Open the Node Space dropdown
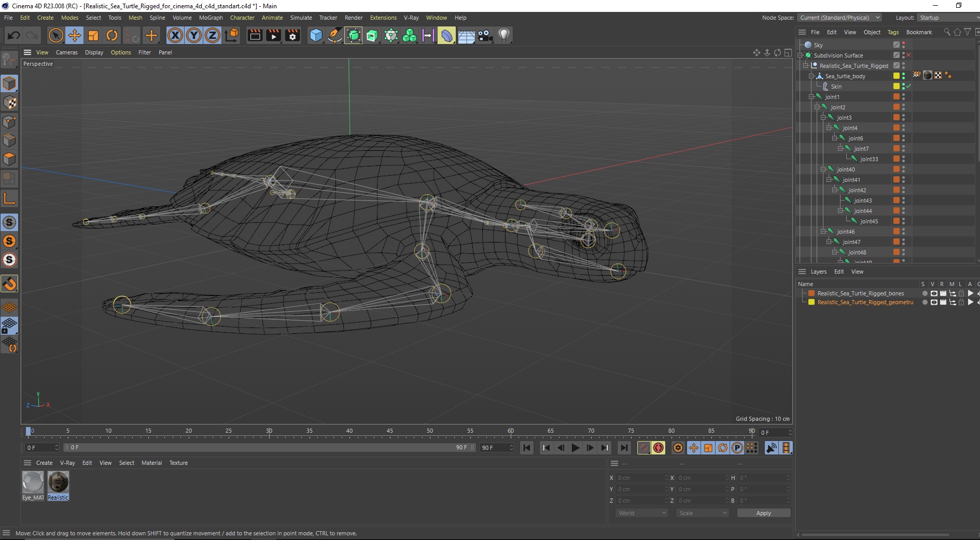980x540 pixels. pos(839,18)
